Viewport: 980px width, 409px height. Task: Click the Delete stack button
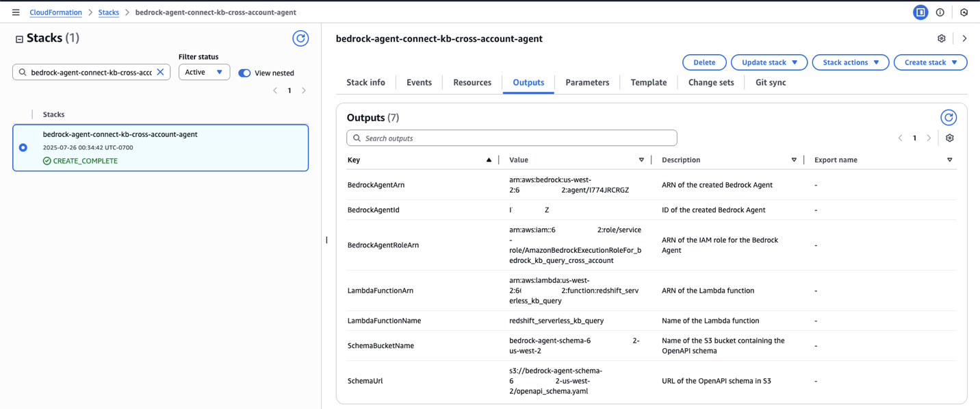704,62
